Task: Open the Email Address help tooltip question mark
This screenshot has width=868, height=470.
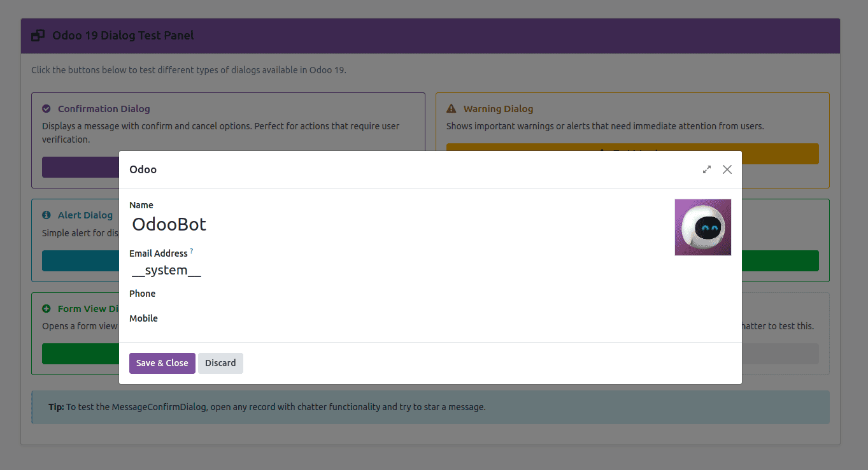Action: (x=192, y=250)
